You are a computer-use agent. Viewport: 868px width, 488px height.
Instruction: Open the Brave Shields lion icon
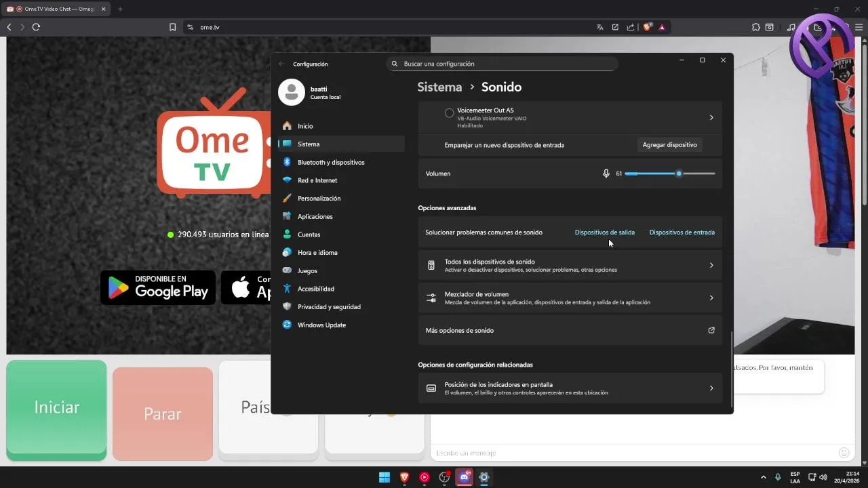[x=648, y=27]
